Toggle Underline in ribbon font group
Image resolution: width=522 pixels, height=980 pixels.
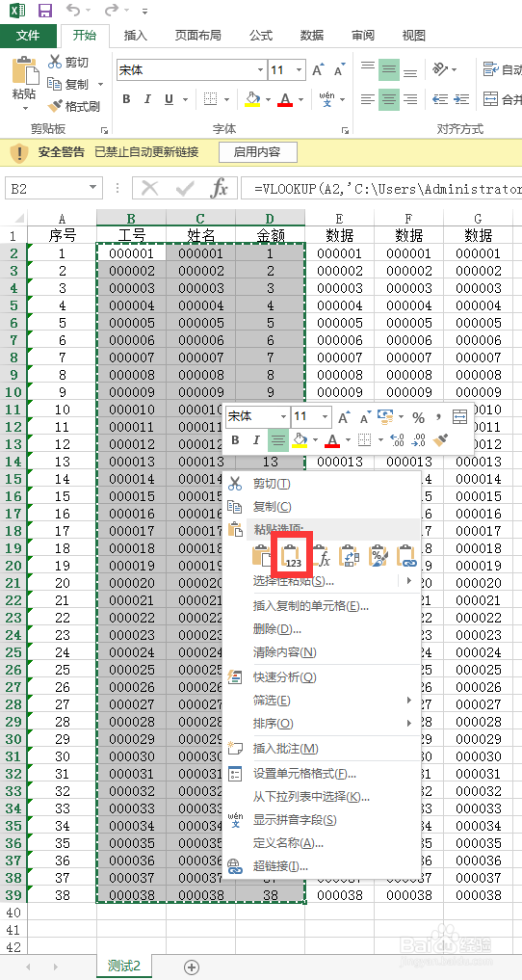169,98
